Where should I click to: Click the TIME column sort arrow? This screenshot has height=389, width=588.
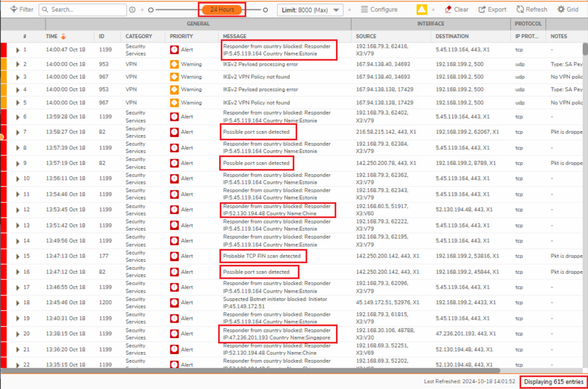(63, 36)
